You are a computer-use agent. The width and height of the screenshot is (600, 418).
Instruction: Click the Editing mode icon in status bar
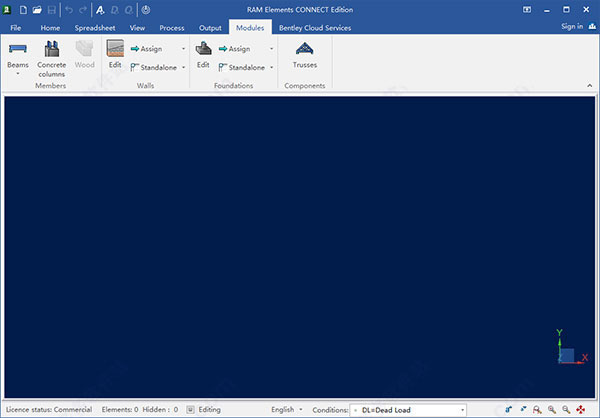(x=190, y=410)
